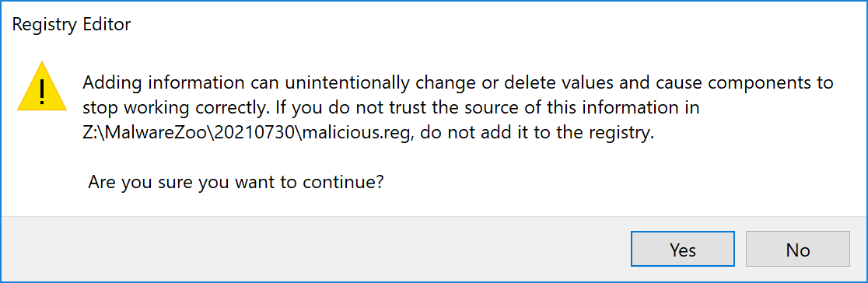This screenshot has height=283, width=868.
Task: Confirm the registry import with Yes
Action: tap(683, 250)
